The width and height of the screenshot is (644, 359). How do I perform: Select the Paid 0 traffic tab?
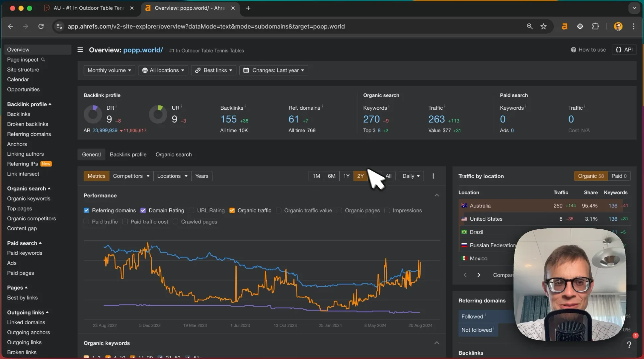click(x=619, y=176)
